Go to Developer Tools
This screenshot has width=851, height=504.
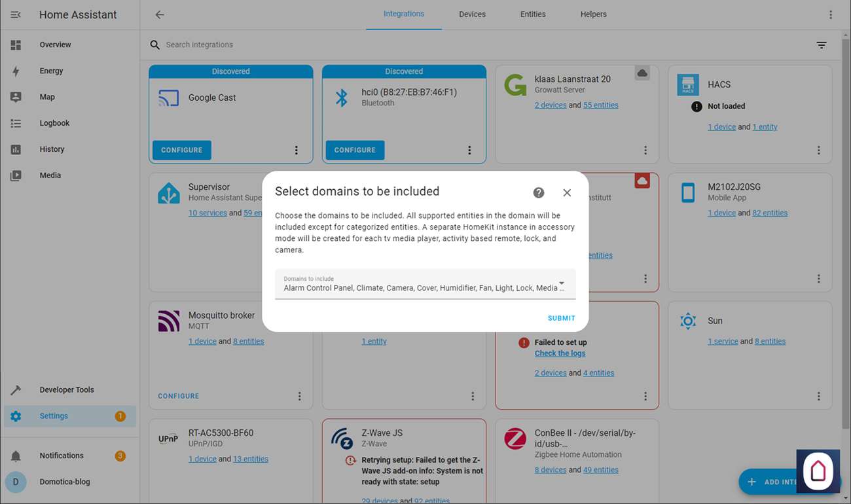pyautogui.click(x=66, y=389)
